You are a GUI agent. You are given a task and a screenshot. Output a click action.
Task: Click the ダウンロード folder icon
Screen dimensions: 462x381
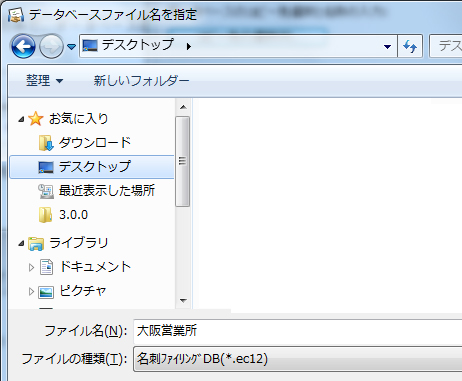46,143
